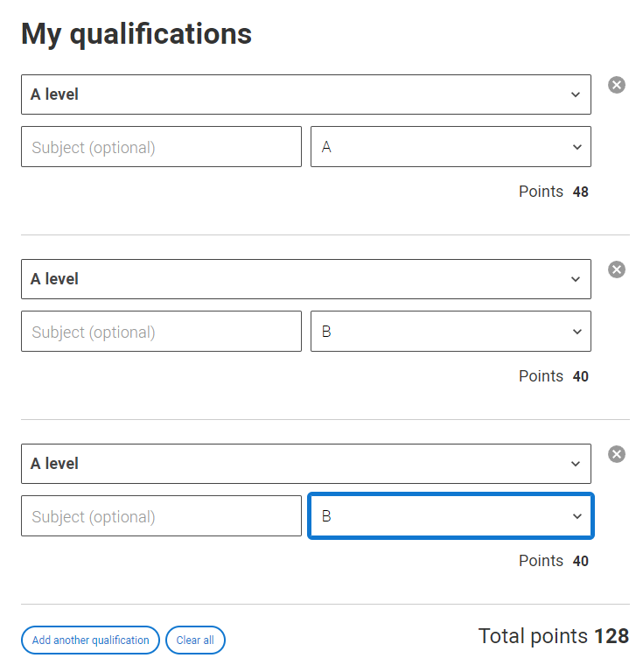Remove the third A level qualification
This screenshot has height=672, width=643.
[x=617, y=454]
